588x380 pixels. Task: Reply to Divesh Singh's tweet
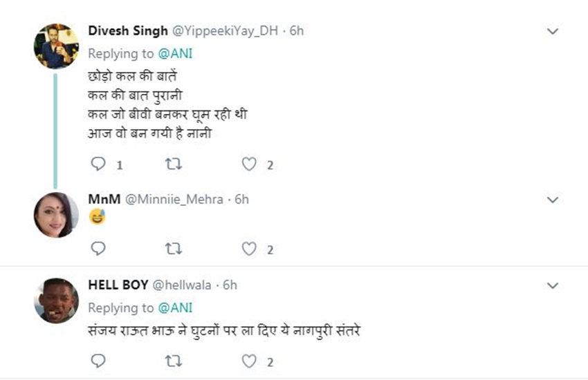(x=98, y=164)
